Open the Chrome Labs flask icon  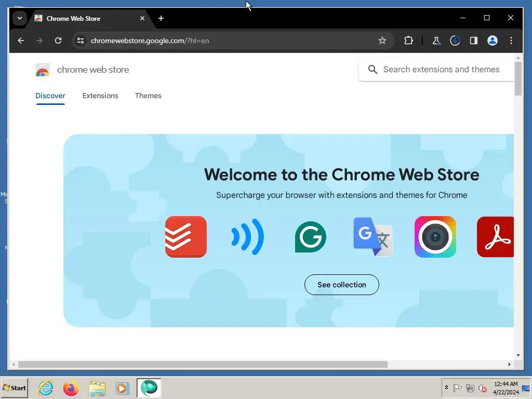pyautogui.click(x=436, y=41)
